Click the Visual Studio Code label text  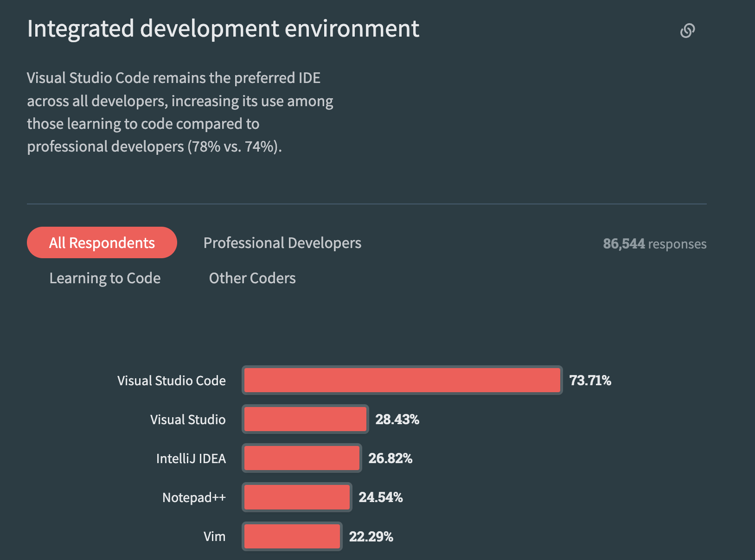tap(172, 381)
